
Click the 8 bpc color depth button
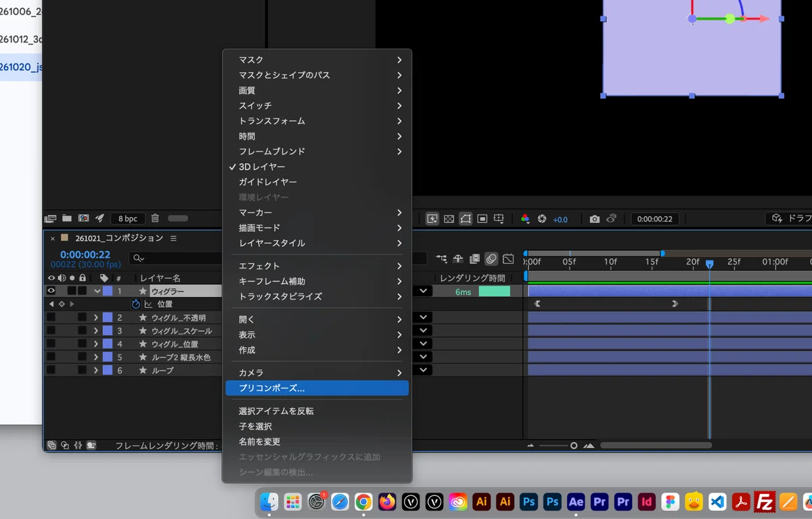pyautogui.click(x=128, y=219)
